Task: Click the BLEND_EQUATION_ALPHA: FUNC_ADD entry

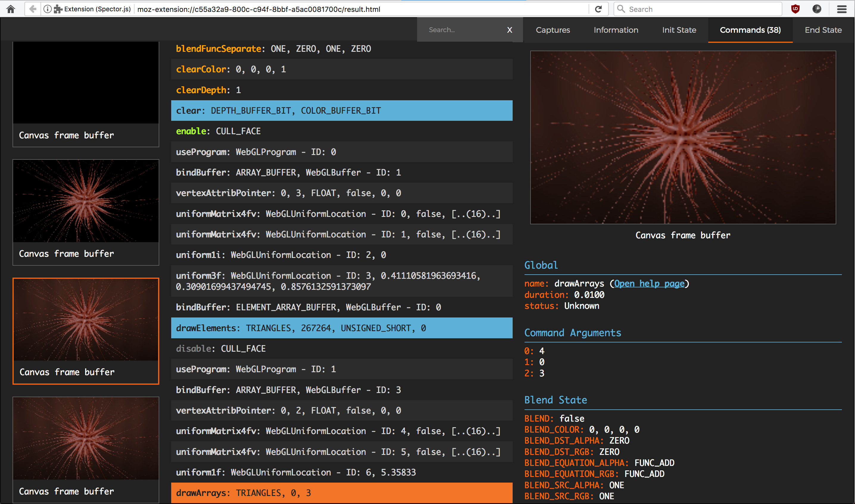Action: point(600,463)
